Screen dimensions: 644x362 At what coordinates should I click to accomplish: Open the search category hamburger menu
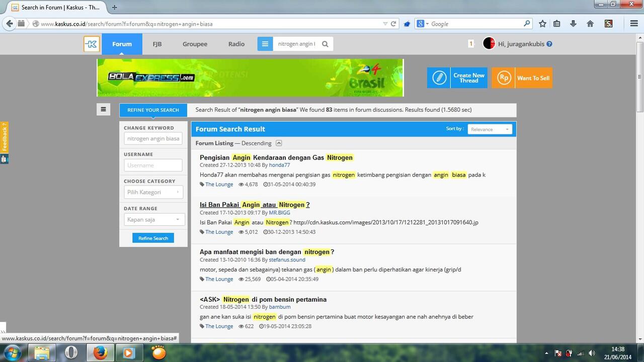[265, 44]
